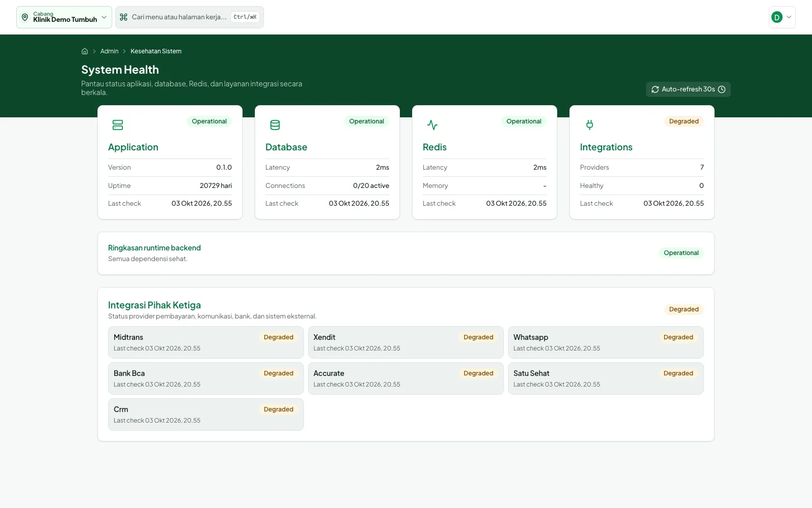Open the Midtrans integration card

click(206, 342)
